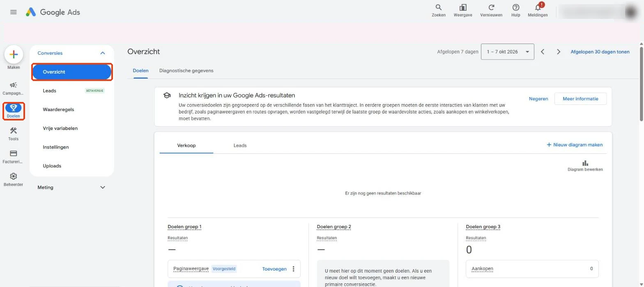
Task: Go to next date period arrow
Action: coord(559,52)
